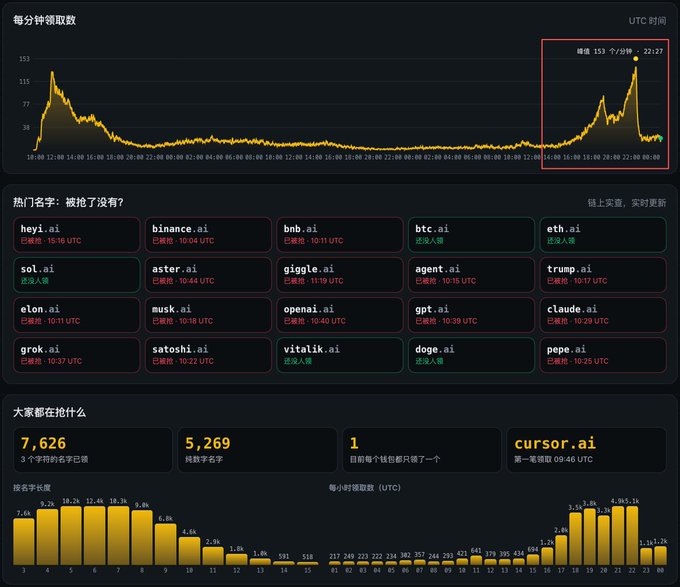680x587 pixels.
Task: Click the 7.6k bar for length 3
Action: click(24, 542)
